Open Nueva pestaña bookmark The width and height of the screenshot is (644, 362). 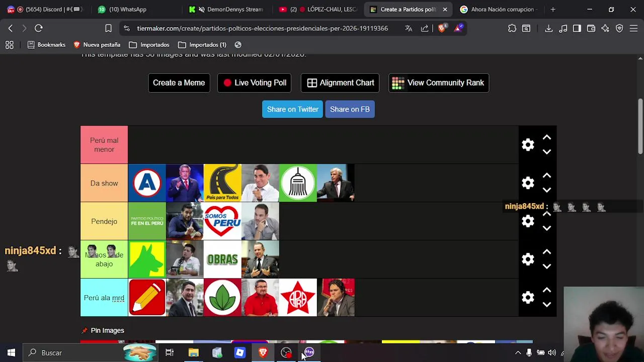coord(97,45)
